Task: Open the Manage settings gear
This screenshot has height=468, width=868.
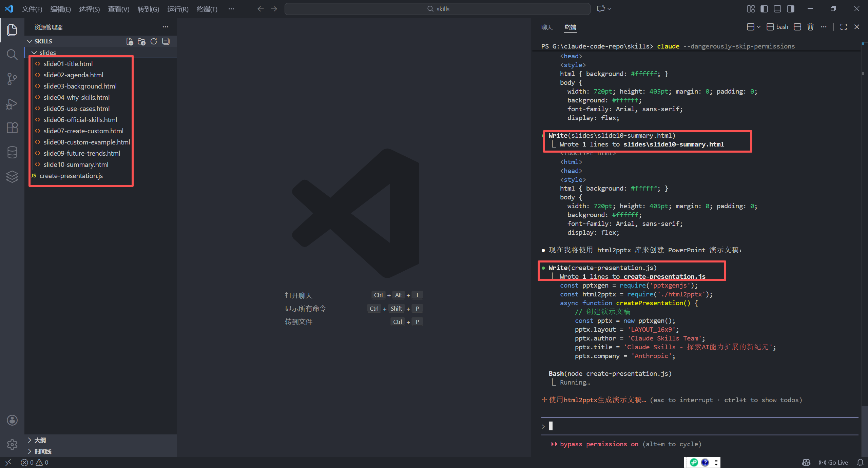Action: [12, 444]
